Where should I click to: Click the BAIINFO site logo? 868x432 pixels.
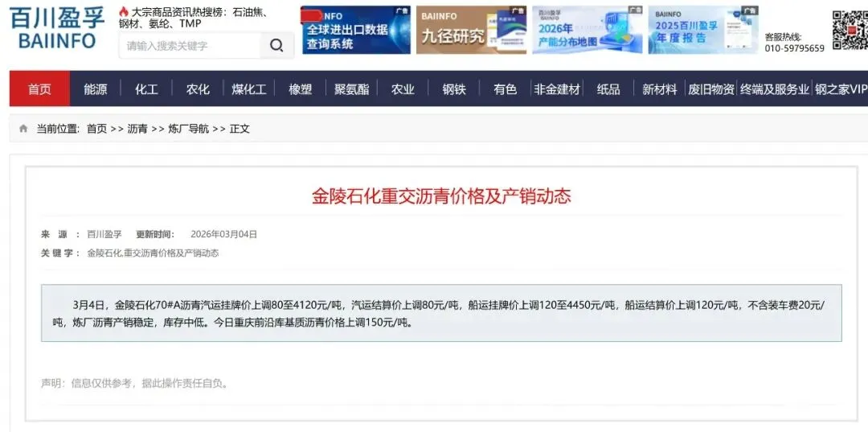tap(57, 28)
